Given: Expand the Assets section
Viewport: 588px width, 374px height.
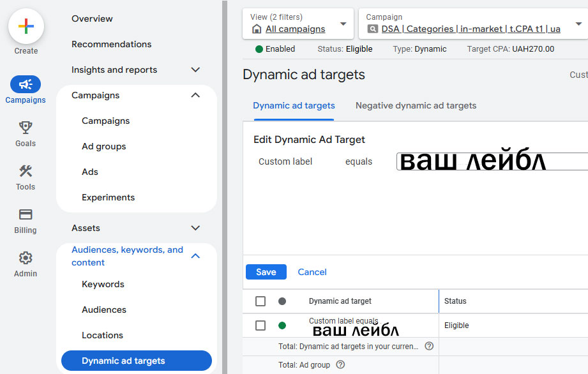Looking at the screenshot, I should click(x=195, y=228).
